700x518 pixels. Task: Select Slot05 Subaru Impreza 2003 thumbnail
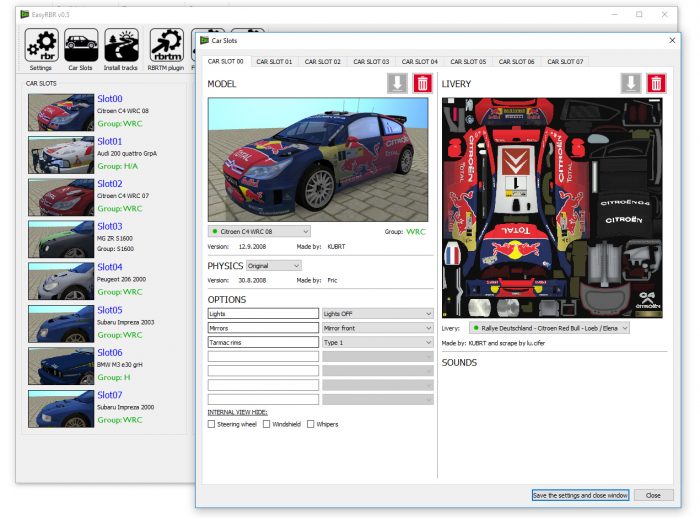pos(61,324)
